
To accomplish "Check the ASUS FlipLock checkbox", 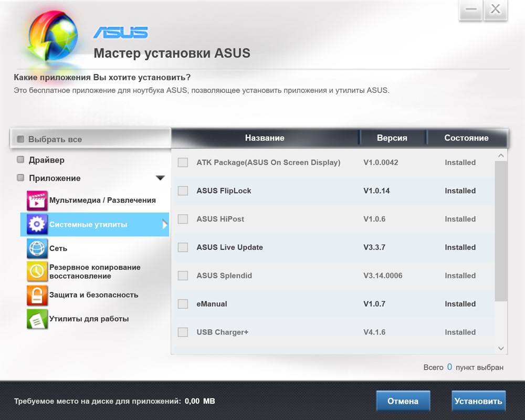I will [183, 191].
